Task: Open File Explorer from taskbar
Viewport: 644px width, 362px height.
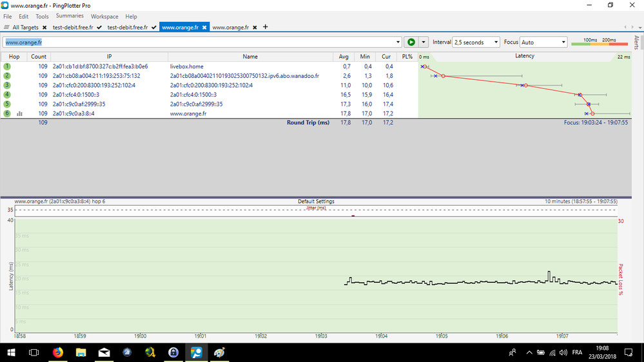Action: [81, 352]
